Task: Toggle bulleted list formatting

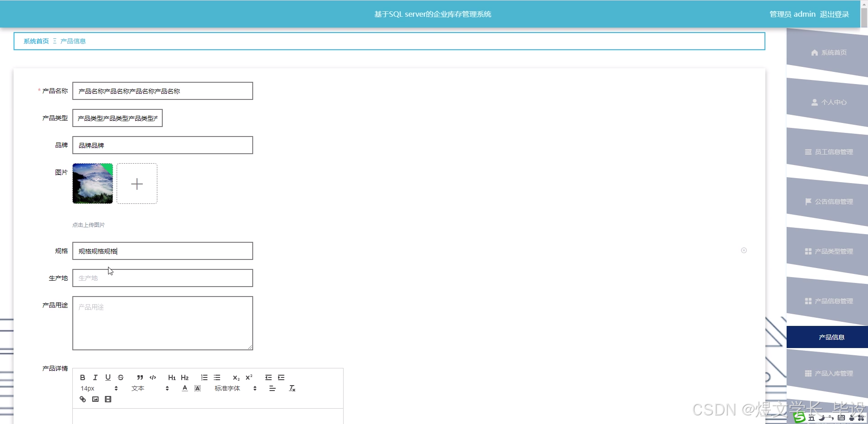Action: coord(217,377)
